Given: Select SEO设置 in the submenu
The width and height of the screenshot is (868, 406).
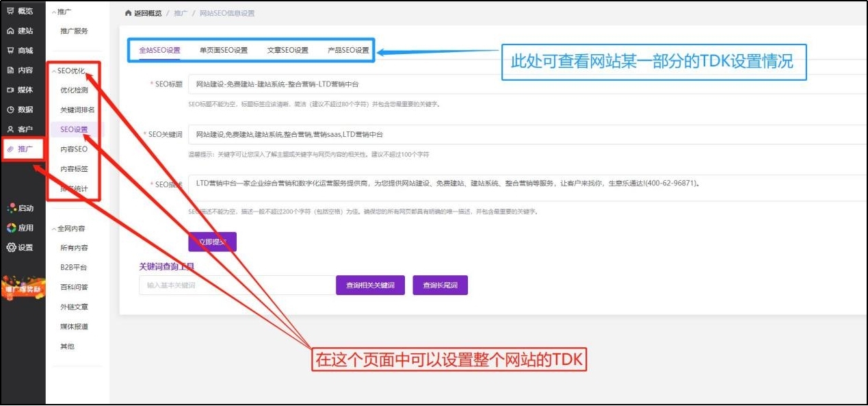Looking at the screenshot, I should click(74, 129).
